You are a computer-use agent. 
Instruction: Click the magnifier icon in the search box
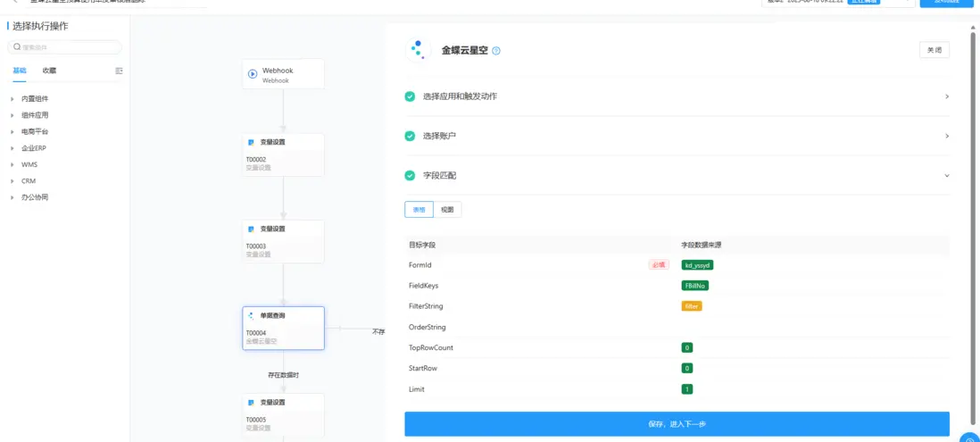(x=18, y=47)
